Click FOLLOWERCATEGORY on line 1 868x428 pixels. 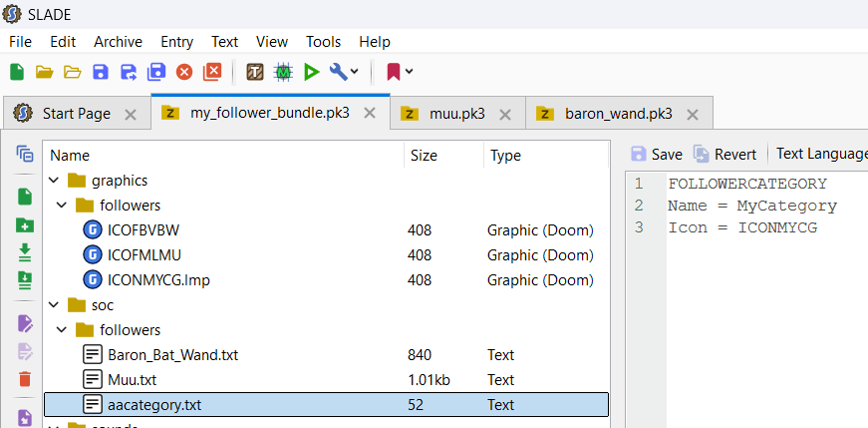[x=747, y=184]
